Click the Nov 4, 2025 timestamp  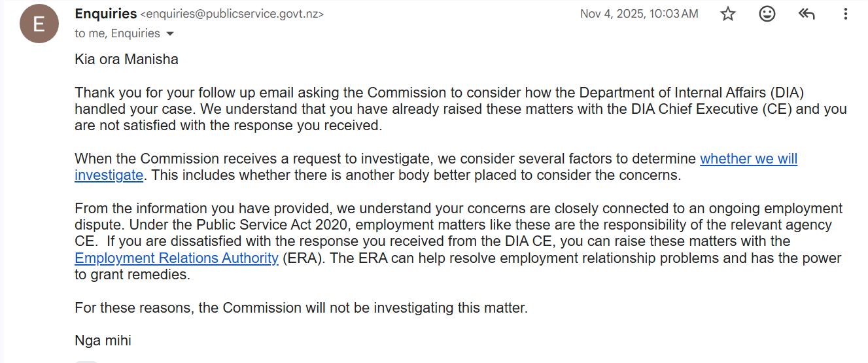click(639, 14)
